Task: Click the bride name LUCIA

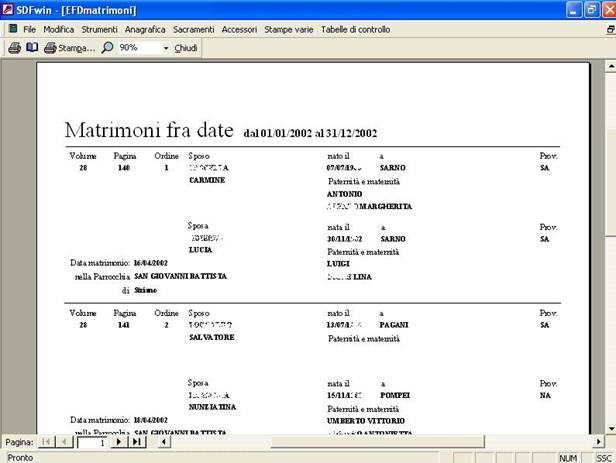Action: pyautogui.click(x=200, y=250)
